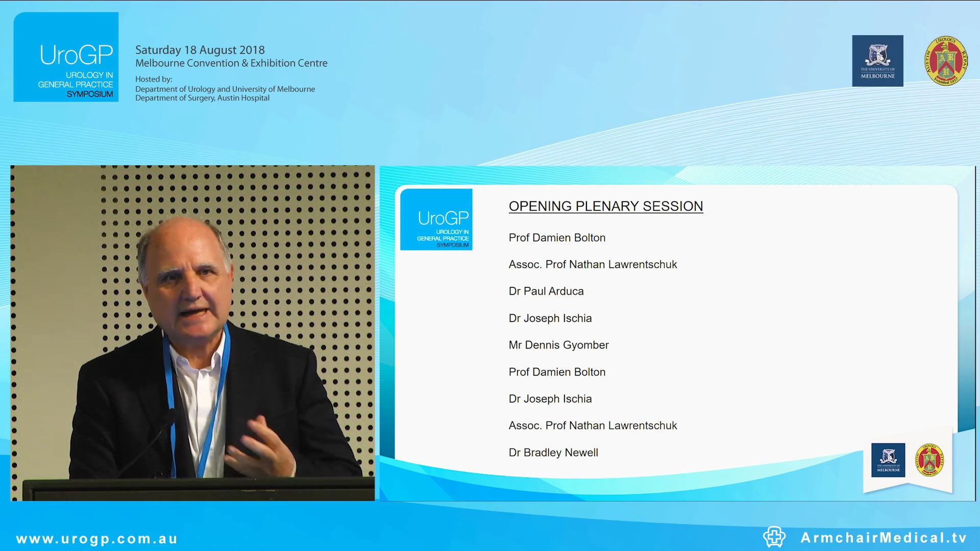
Task: Select the University of Melbourne crest top right
Action: 877,61
